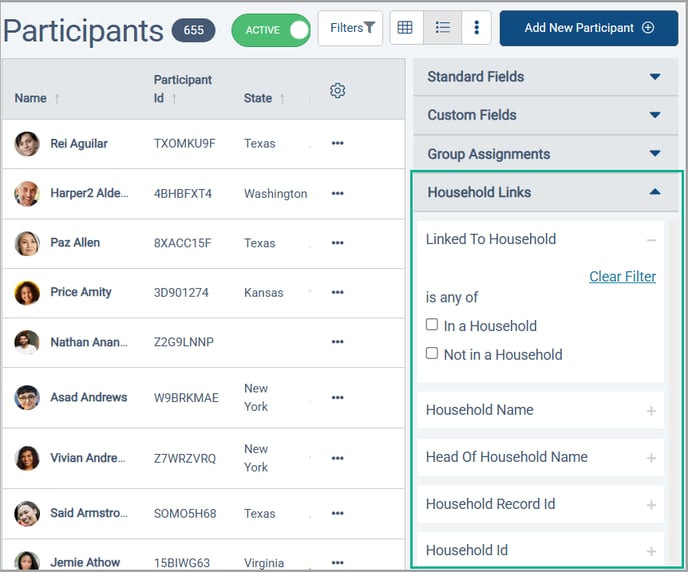Expand the Standard Fields section

click(x=545, y=77)
